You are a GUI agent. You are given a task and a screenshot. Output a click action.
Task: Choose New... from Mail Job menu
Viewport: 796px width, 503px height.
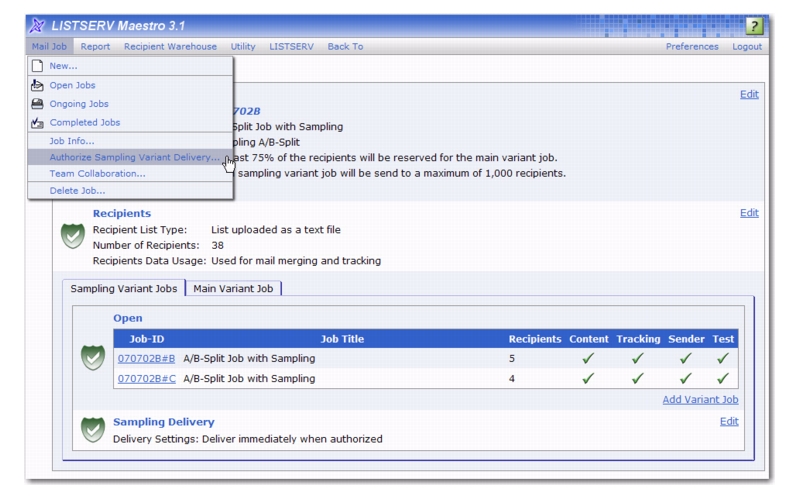130,66
